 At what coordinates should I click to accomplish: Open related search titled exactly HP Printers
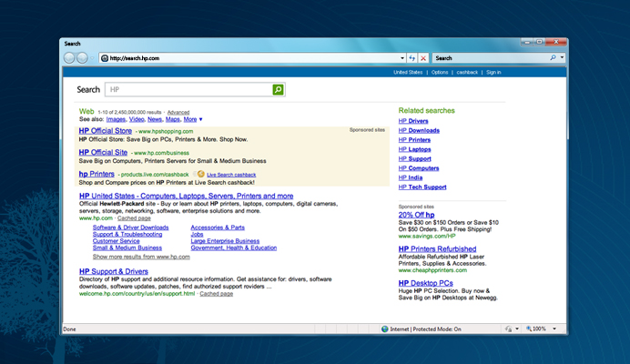(414, 140)
